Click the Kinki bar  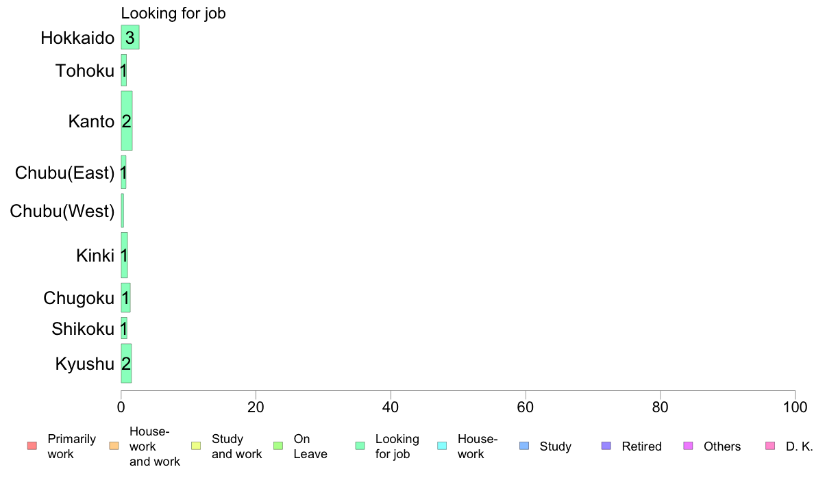click(124, 255)
